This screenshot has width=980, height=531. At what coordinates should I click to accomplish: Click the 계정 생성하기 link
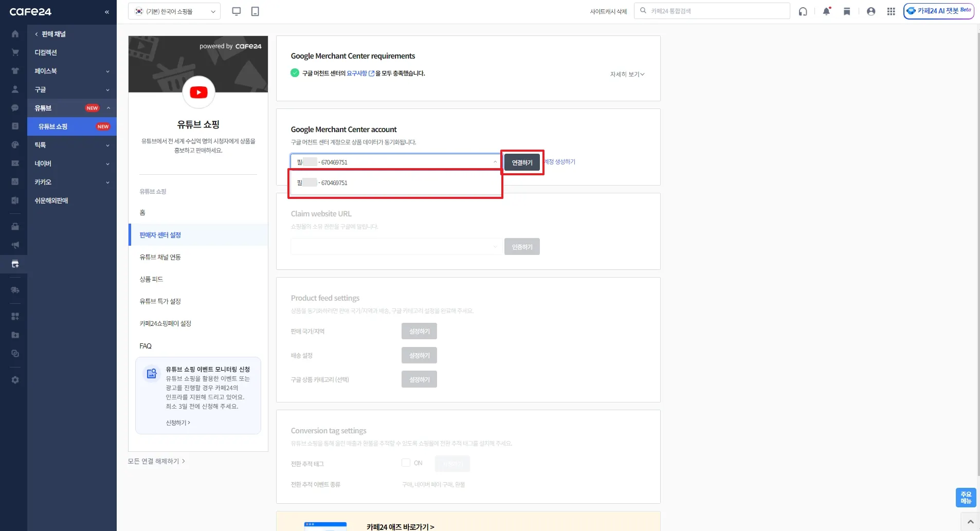click(x=560, y=161)
